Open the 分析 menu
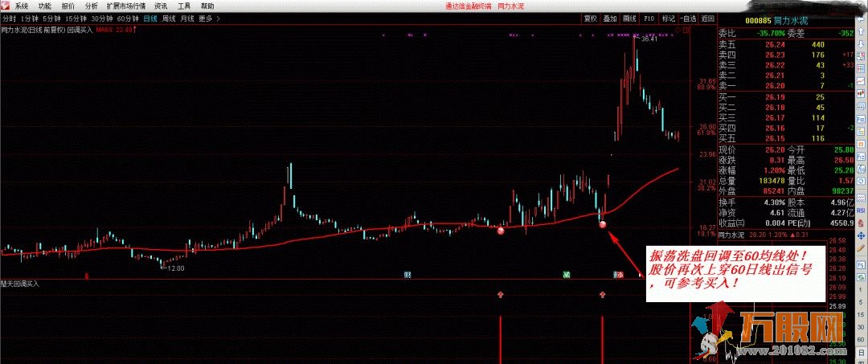 click(x=92, y=6)
